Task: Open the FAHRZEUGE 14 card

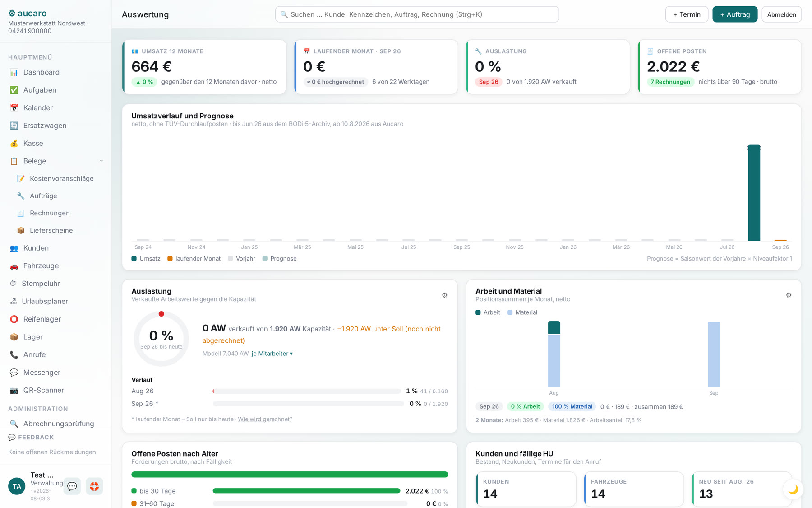Action: [x=634, y=489]
